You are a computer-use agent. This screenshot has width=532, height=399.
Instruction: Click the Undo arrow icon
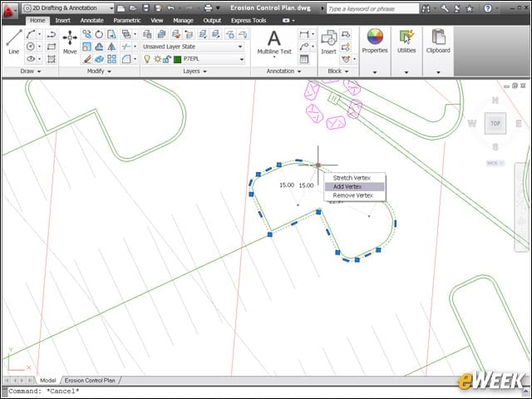point(170,7)
